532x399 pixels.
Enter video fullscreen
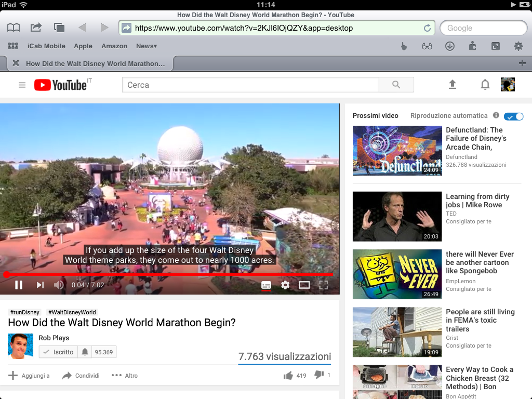[323, 285]
